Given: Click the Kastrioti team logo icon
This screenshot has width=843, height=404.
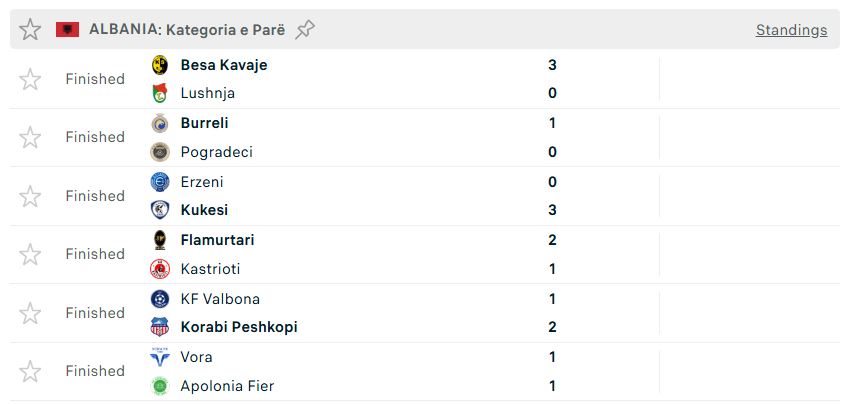Looking at the screenshot, I should [x=160, y=269].
